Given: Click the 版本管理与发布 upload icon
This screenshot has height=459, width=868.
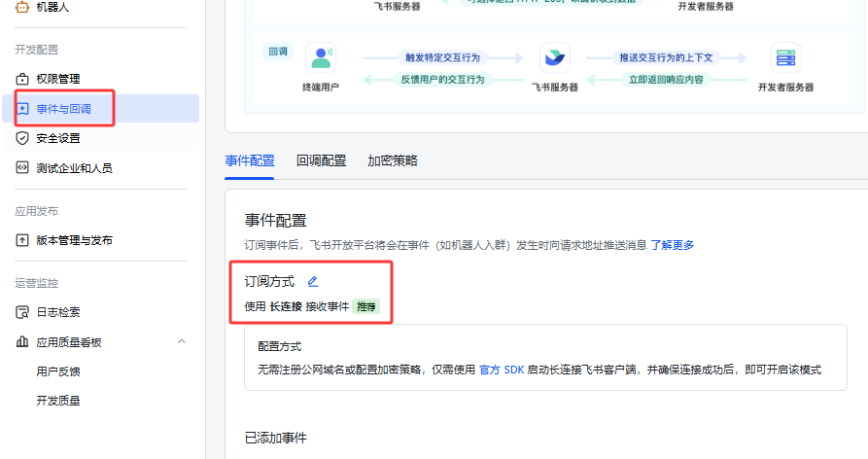Looking at the screenshot, I should point(22,240).
